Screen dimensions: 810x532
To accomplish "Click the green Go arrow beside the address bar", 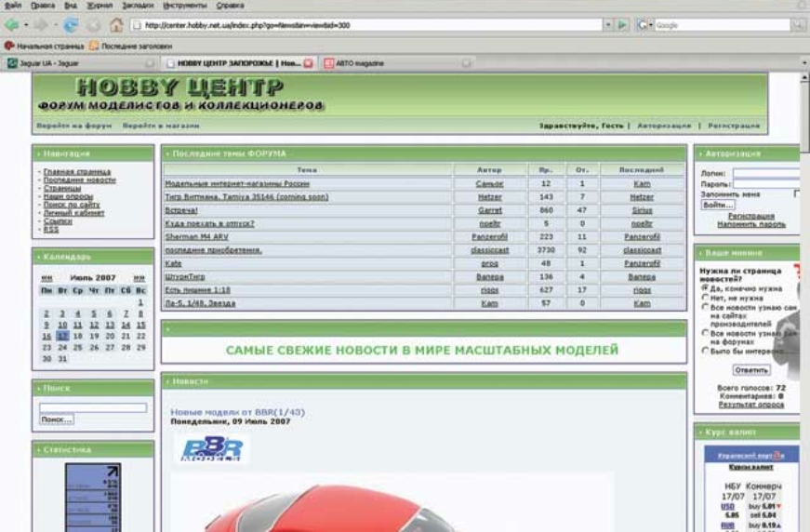I will [x=623, y=25].
